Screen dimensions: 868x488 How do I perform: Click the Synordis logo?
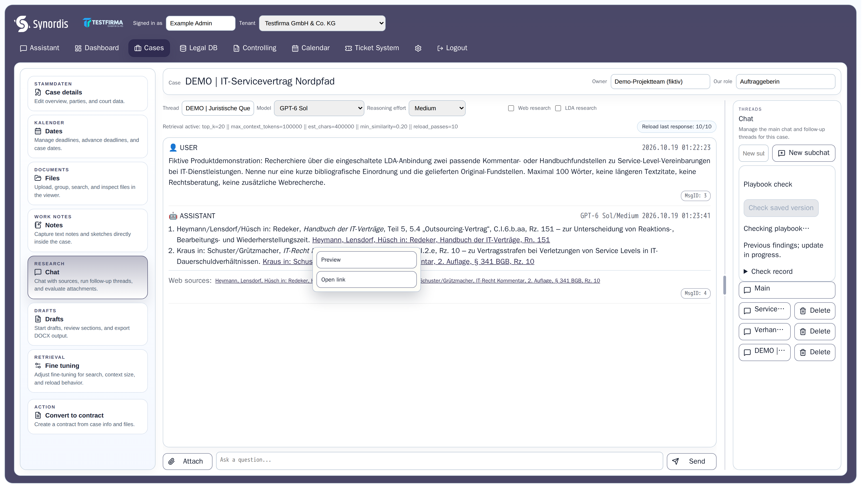(41, 23)
